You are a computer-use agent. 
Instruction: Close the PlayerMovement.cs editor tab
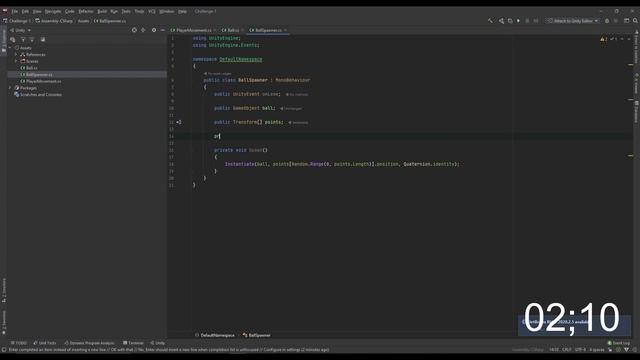click(x=215, y=30)
